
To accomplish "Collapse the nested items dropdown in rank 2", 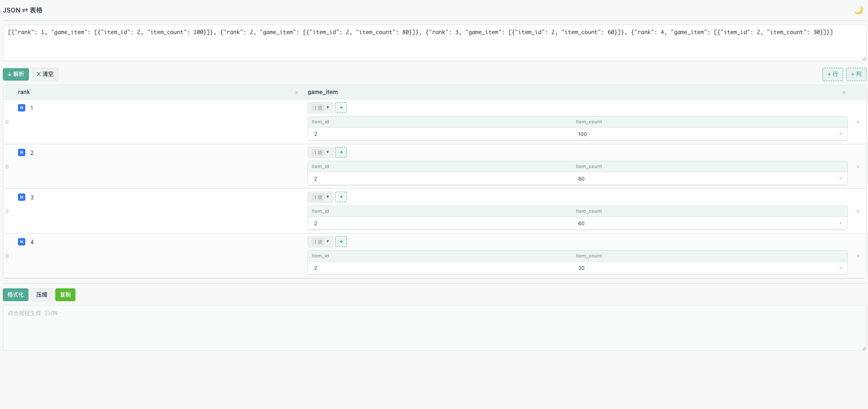I will click(x=320, y=152).
